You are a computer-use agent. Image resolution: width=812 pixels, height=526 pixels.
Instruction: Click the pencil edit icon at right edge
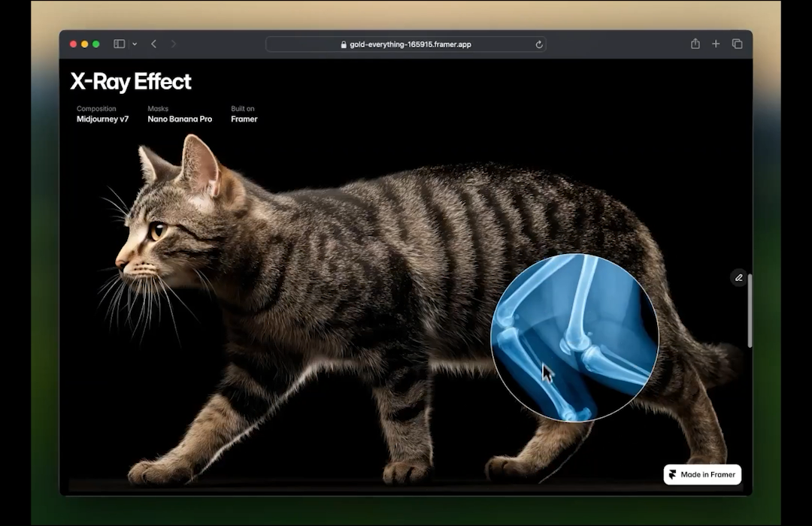pyautogui.click(x=739, y=278)
